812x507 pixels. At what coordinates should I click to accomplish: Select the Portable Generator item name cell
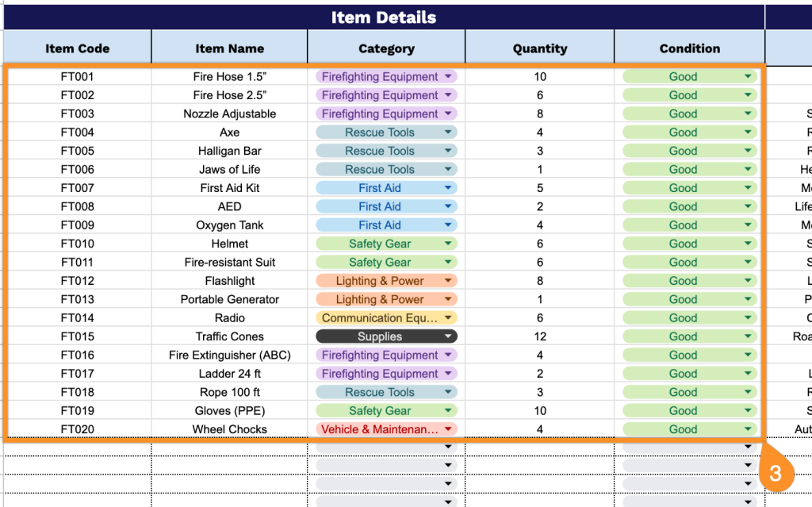229,299
